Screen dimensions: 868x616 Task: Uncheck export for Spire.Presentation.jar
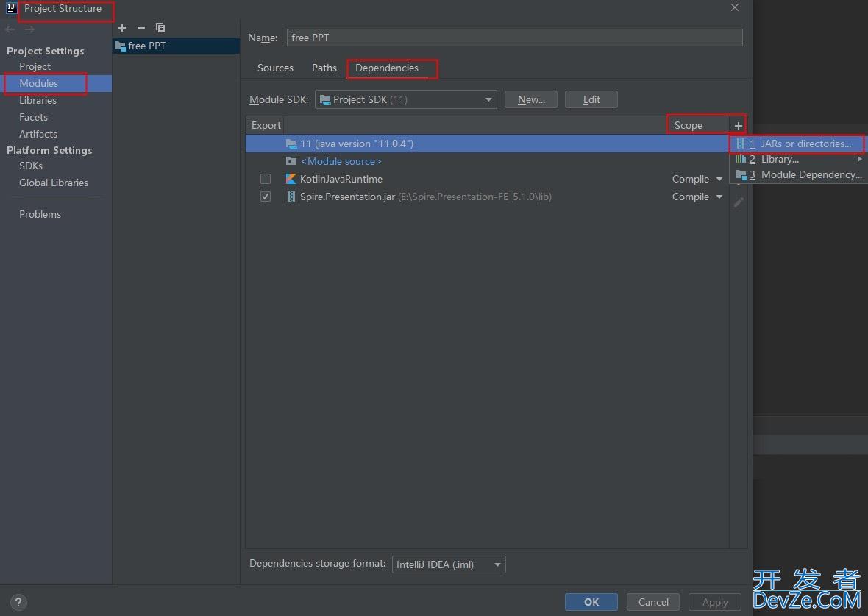coord(266,197)
